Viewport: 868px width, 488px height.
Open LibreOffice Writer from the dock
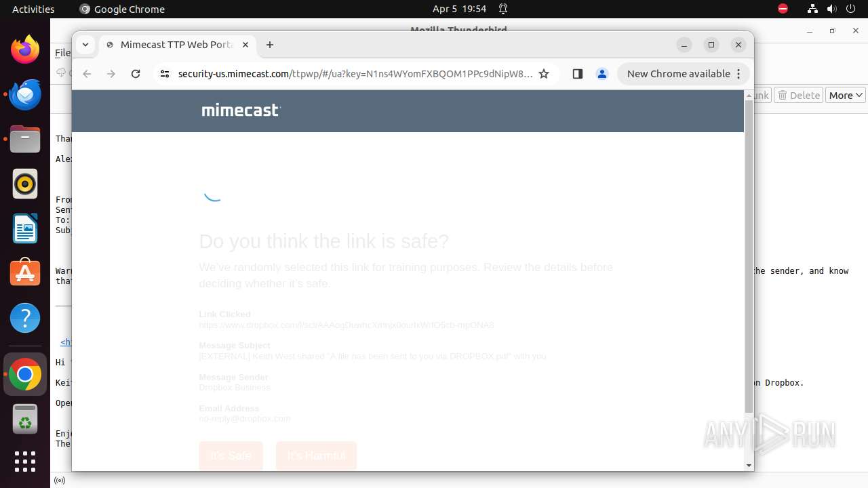click(25, 228)
